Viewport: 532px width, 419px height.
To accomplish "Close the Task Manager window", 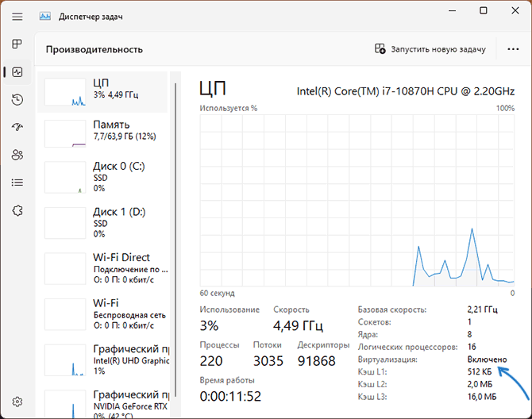I will click(515, 10).
